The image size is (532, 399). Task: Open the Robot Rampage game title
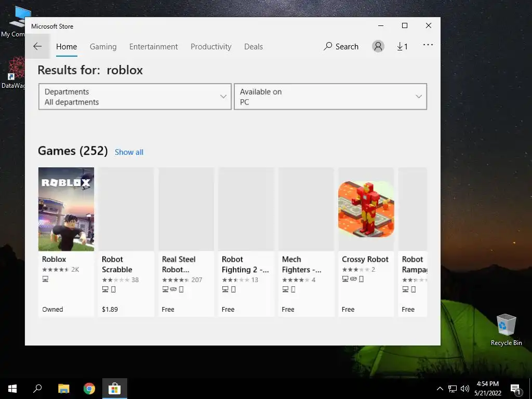click(414, 264)
